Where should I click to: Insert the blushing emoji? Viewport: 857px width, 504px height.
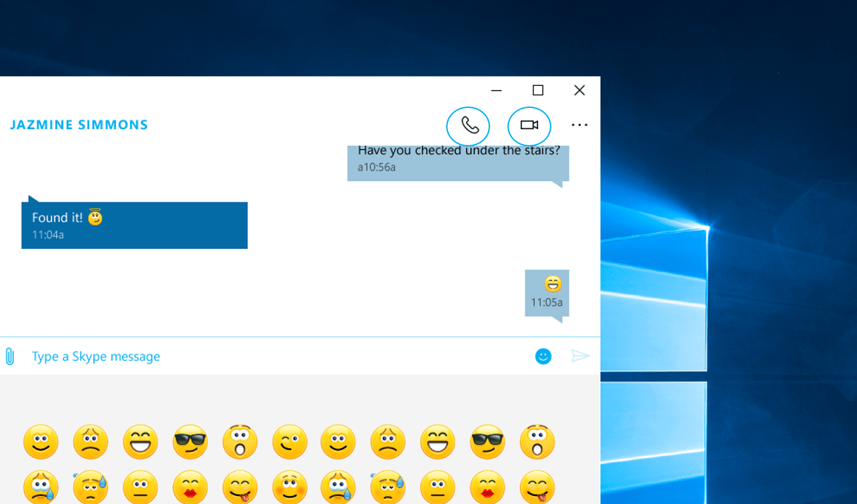point(290,487)
